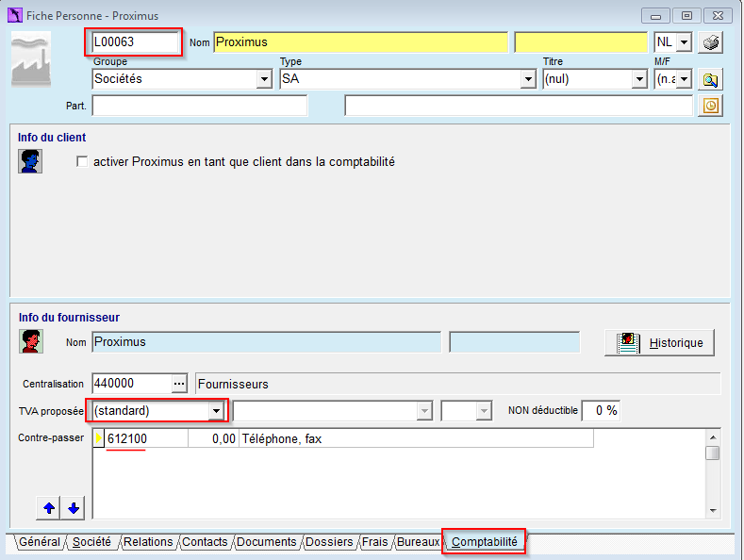Open the Relations tab
This screenshot has height=560, width=744.
[x=148, y=542]
